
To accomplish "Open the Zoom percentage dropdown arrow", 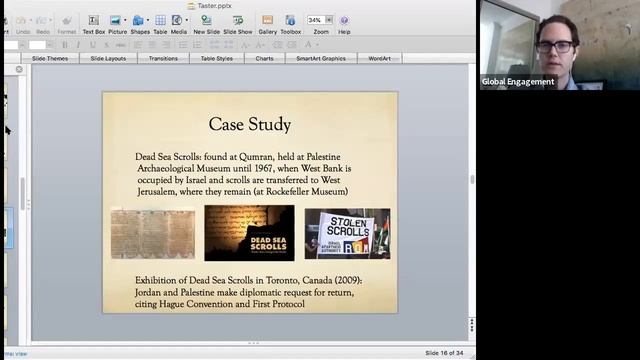I will pos(329,20).
